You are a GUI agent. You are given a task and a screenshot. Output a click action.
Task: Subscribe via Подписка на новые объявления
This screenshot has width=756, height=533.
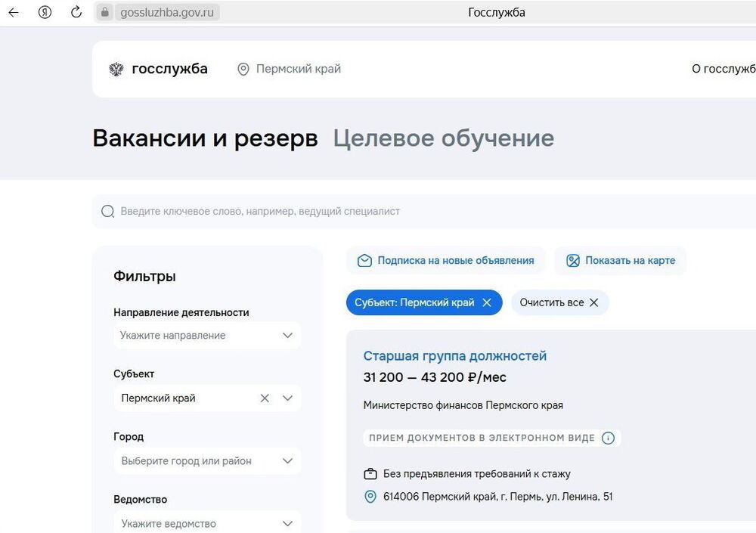[445, 261]
